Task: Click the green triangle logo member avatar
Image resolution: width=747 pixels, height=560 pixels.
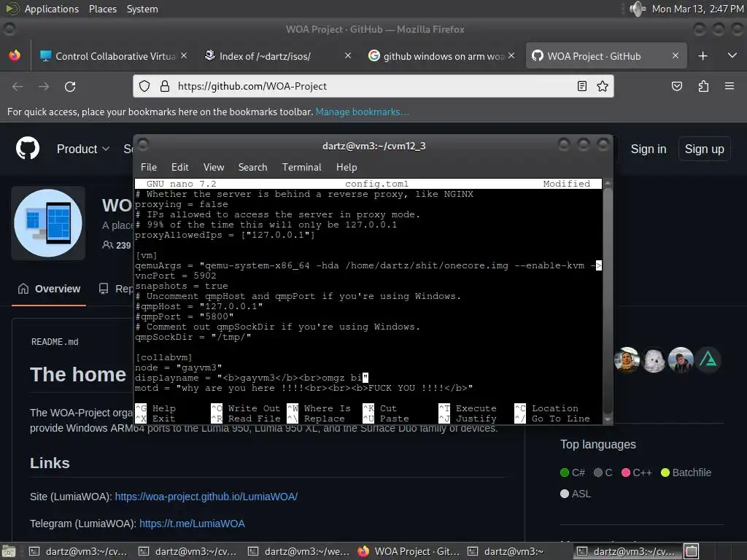Action: (x=708, y=360)
